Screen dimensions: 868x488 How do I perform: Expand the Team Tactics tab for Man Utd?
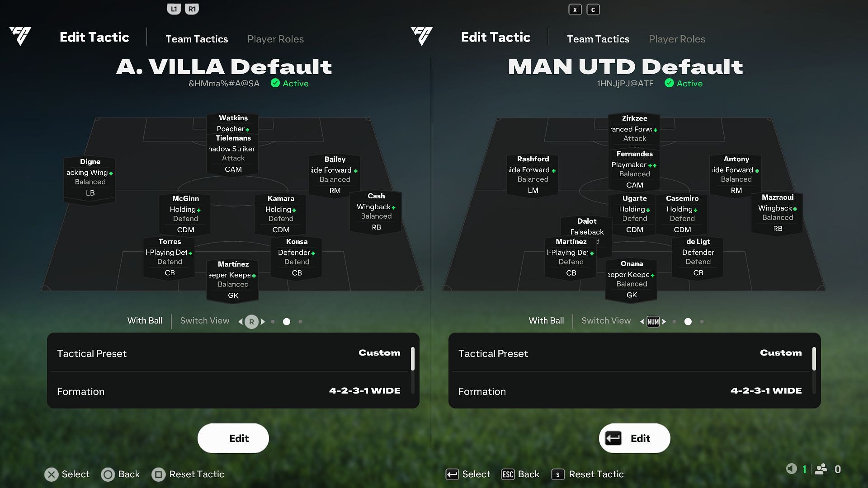pyautogui.click(x=598, y=39)
